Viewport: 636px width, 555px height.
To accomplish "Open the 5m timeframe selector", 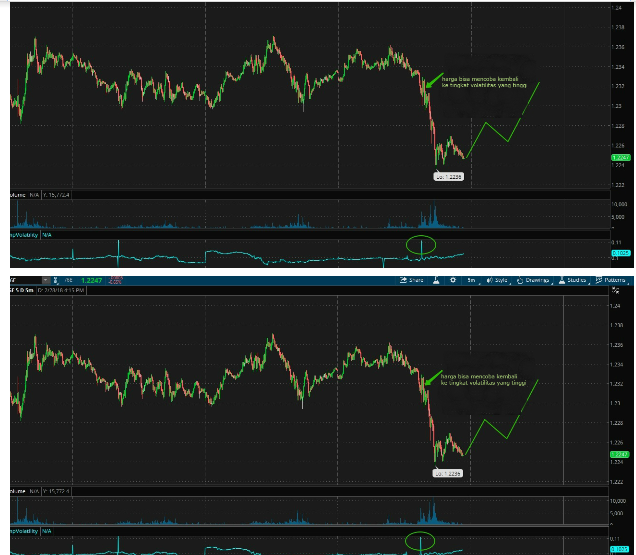I will [471, 281].
